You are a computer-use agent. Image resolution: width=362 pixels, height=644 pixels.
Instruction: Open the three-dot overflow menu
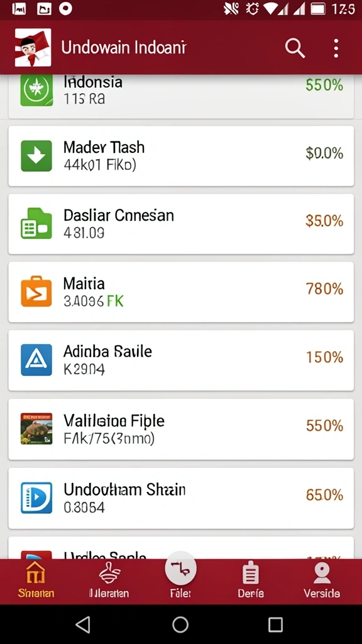coord(336,48)
